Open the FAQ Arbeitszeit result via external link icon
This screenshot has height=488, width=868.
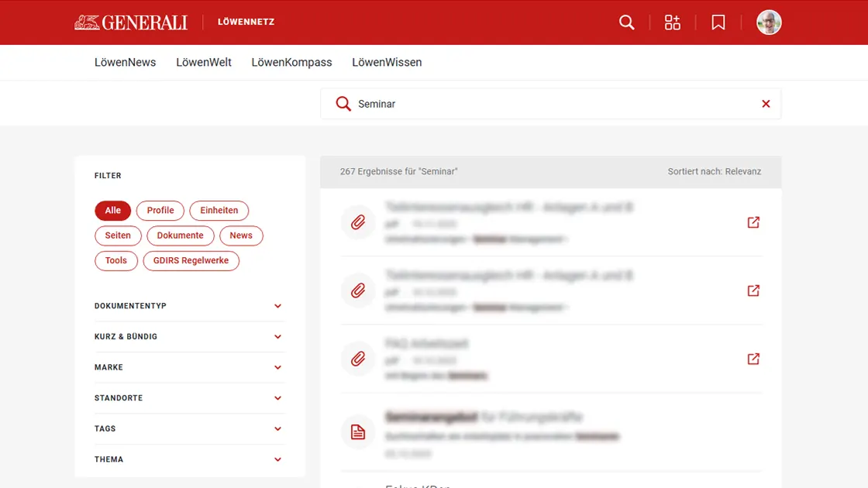[x=753, y=359]
